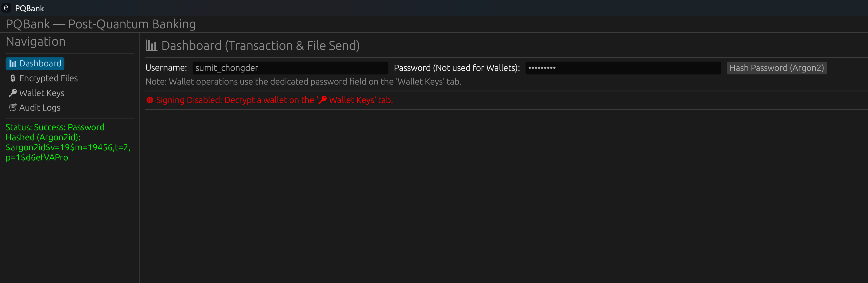Click the key icon beside Wallet Keys
The image size is (868, 283).
pos(13,93)
